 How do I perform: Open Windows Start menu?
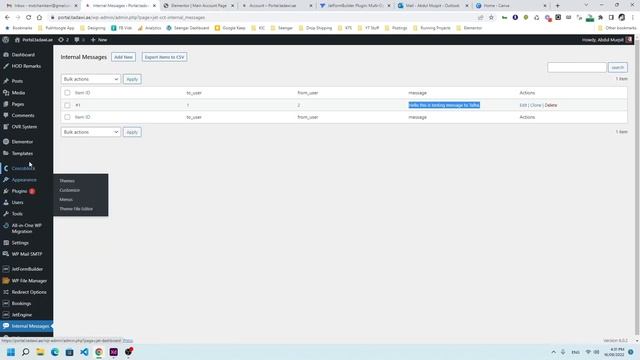[11, 352]
